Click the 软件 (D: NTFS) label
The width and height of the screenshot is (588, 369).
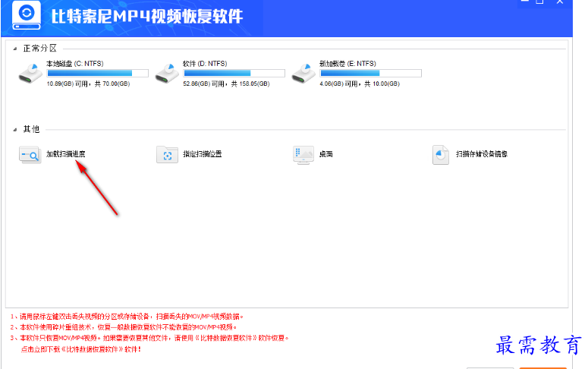pyautogui.click(x=205, y=64)
